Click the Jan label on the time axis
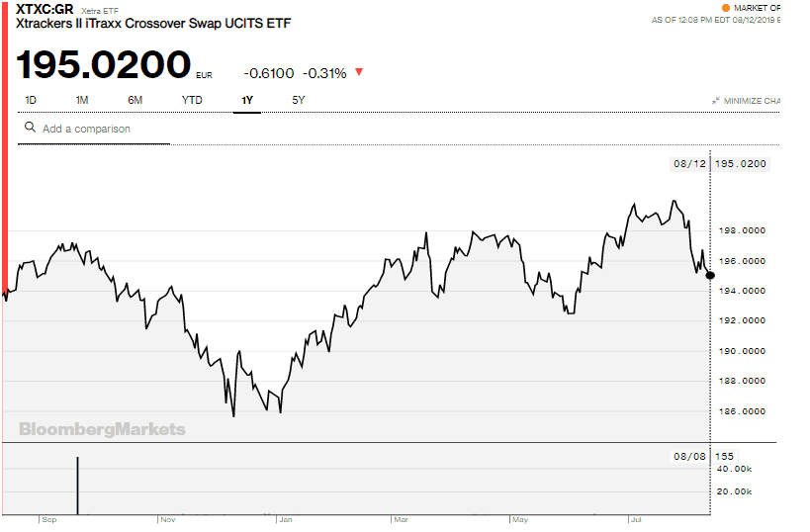The image size is (810, 532). tap(285, 518)
